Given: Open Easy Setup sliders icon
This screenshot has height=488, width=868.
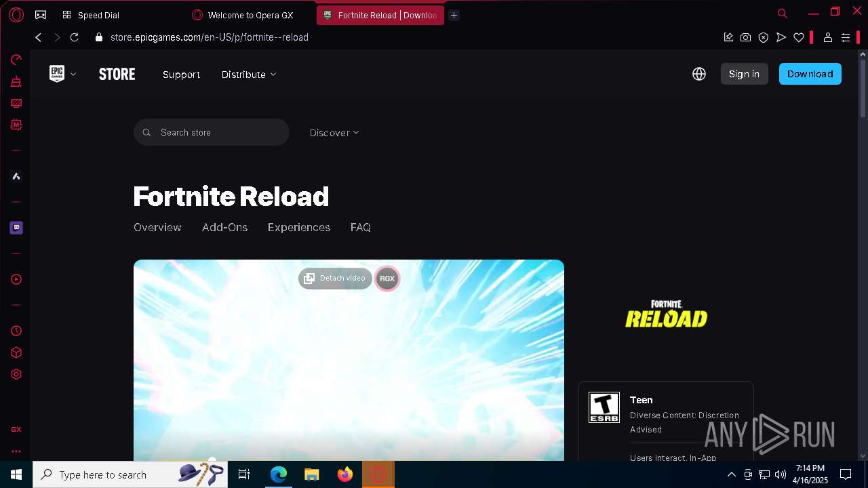Looking at the screenshot, I should pos(846,37).
